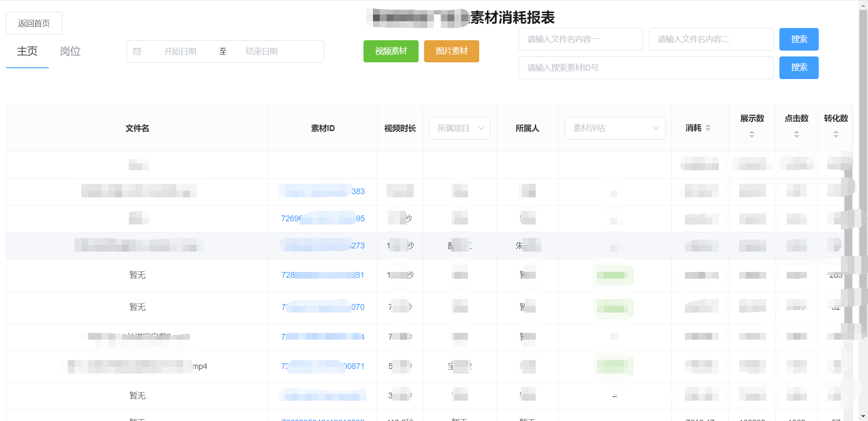This screenshot has height=421, width=868.
Task: Click the 文件名 column header
Action: point(137,128)
